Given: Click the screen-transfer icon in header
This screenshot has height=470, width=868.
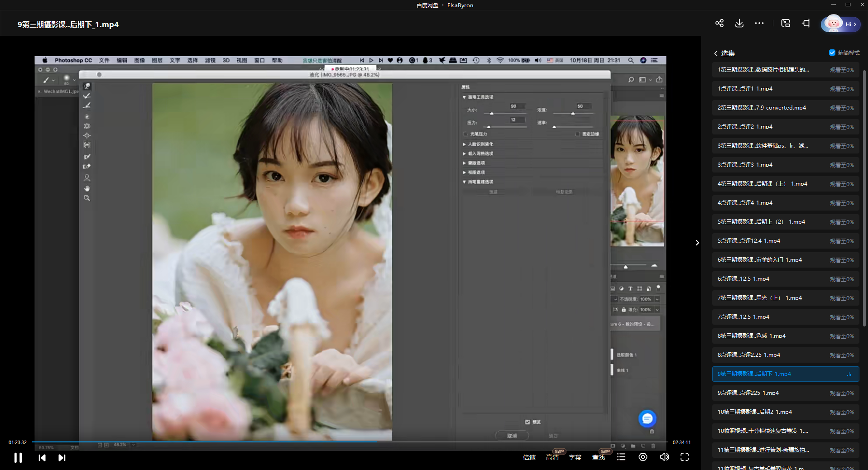Looking at the screenshot, I should point(786,23).
